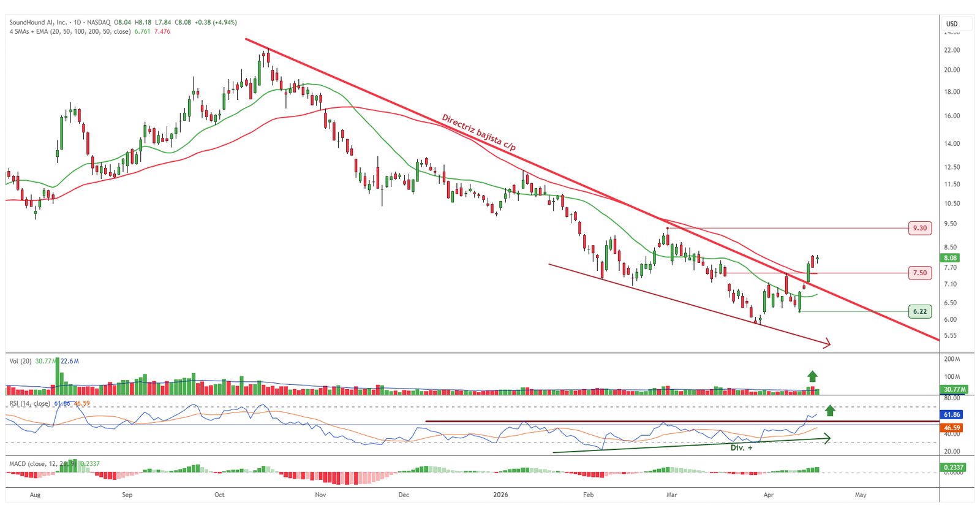The width and height of the screenshot is (980, 513).
Task: Click the RSI (14, close) indicator legend
Action: (x=29, y=403)
